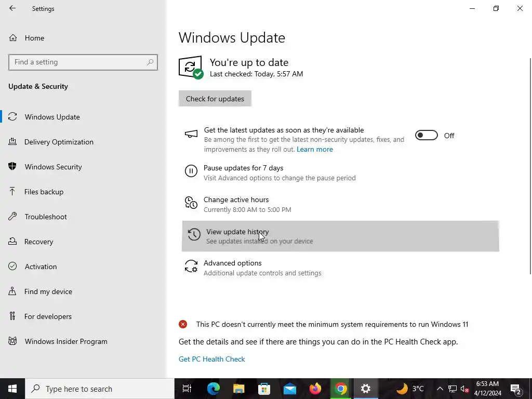Click the For developers tools icon
The image size is (532, 399).
click(x=12, y=316)
